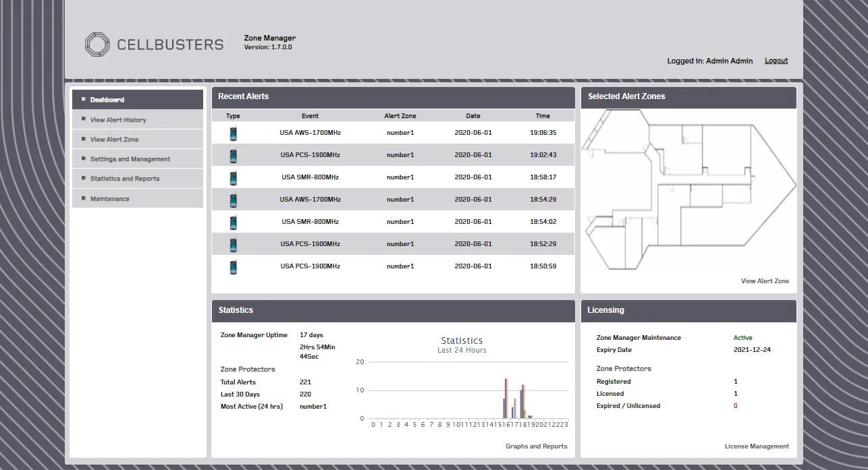
Task: Open the Maintenance section
Action: click(x=138, y=198)
